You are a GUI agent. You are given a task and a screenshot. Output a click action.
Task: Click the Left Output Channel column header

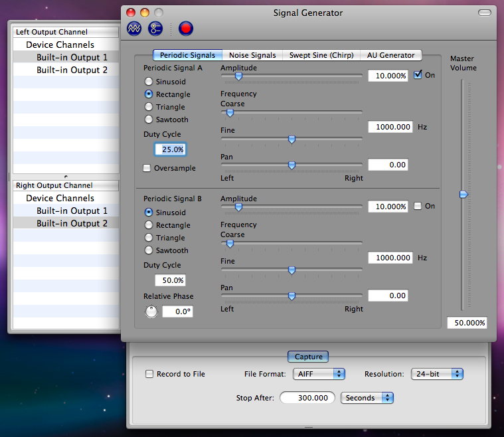pos(66,32)
